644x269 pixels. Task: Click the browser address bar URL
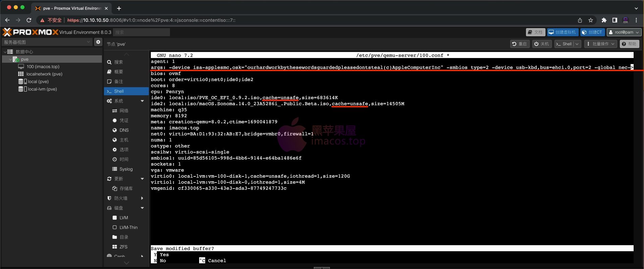coord(152,20)
